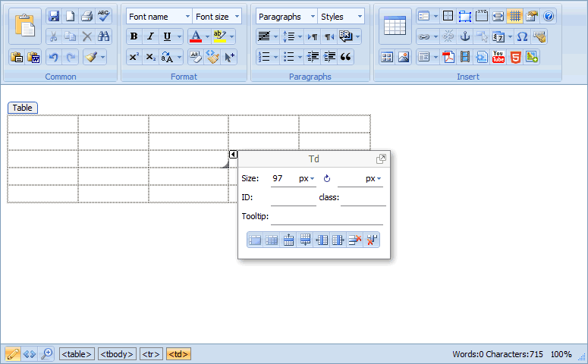Select the <table> tag in the path bar

point(77,354)
